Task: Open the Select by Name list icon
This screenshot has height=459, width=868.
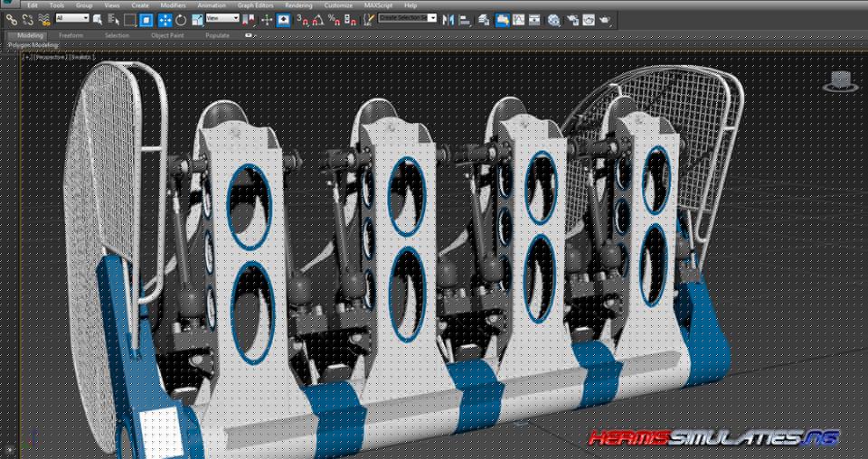Action: 114,20
